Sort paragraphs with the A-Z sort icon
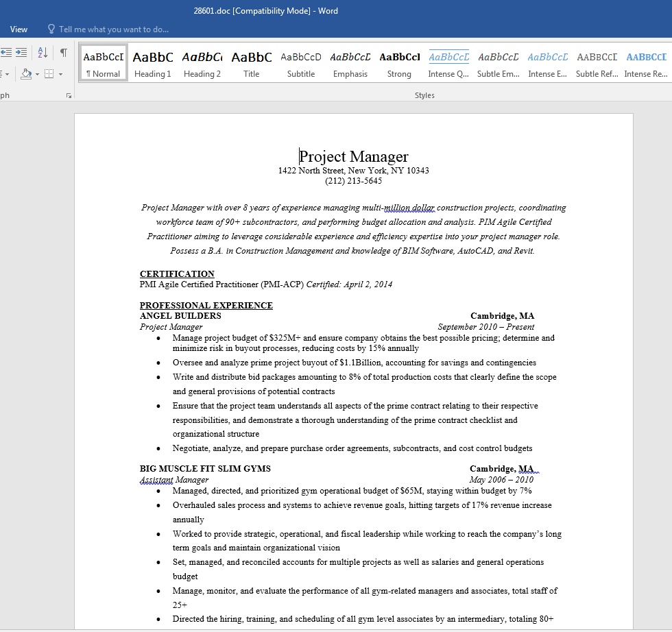This screenshot has width=672, height=632. [43, 52]
